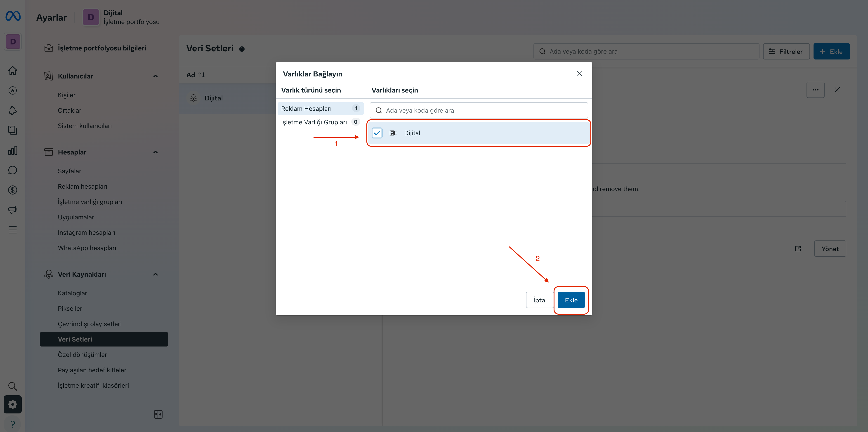
Task: Open Sistem kullanıcıları in sidebar
Action: [x=85, y=126]
